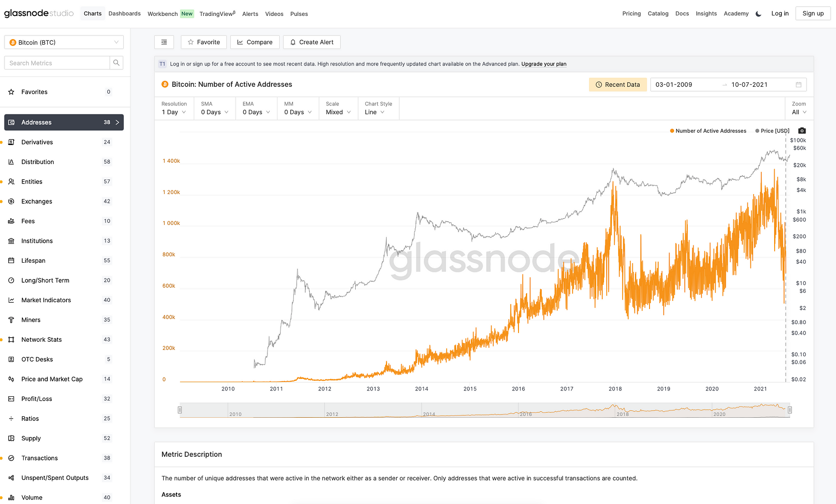
Task: Open the Resolution 1 Day dropdown
Action: [x=174, y=112]
